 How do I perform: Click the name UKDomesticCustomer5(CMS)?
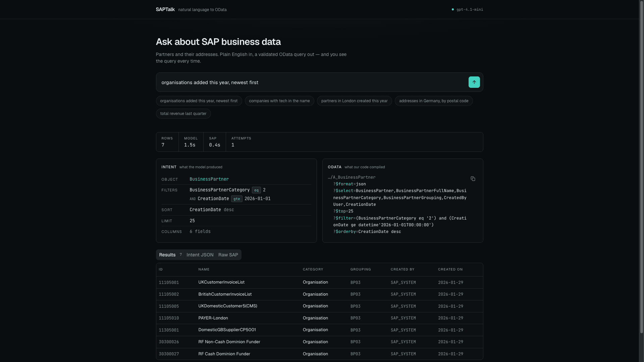click(x=227, y=306)
